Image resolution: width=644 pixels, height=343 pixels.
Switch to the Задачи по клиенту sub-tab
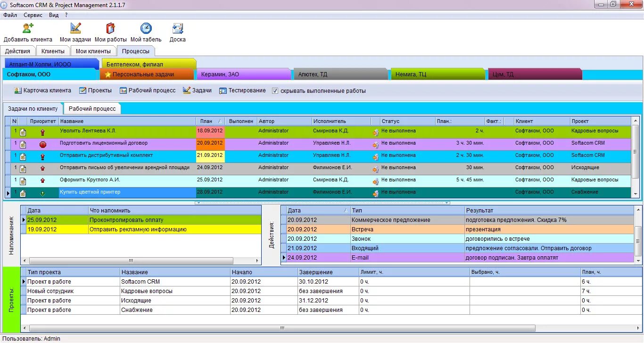tap(33, 108)
